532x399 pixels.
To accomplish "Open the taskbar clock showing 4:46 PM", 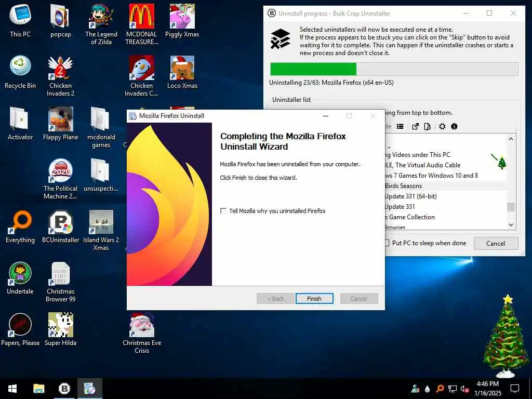I will tap(487, 389).
